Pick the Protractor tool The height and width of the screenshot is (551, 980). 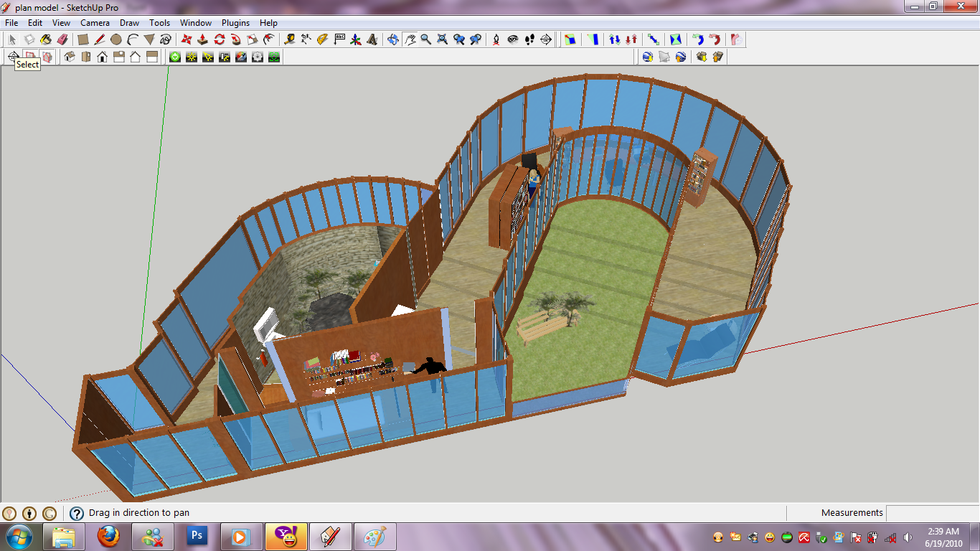pos(323,39)
